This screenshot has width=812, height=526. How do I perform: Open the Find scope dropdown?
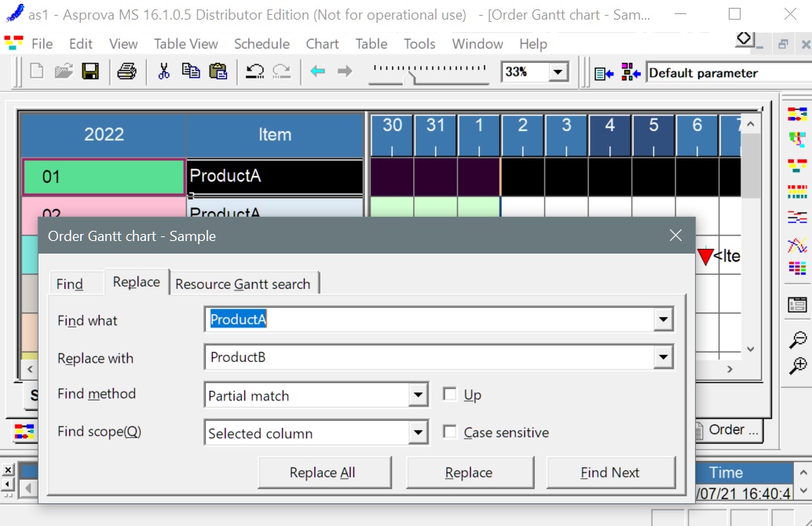point(418,433)
